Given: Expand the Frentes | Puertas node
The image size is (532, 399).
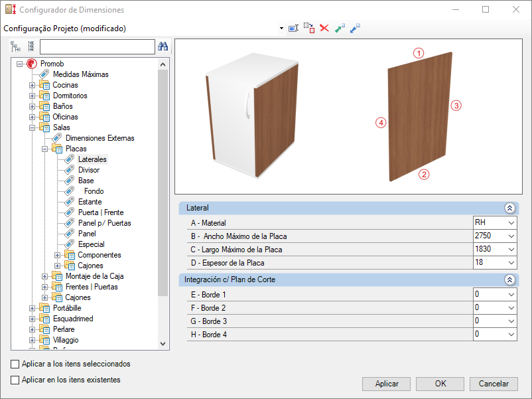Looking at the screenshot, I should [x=44, y=287].
